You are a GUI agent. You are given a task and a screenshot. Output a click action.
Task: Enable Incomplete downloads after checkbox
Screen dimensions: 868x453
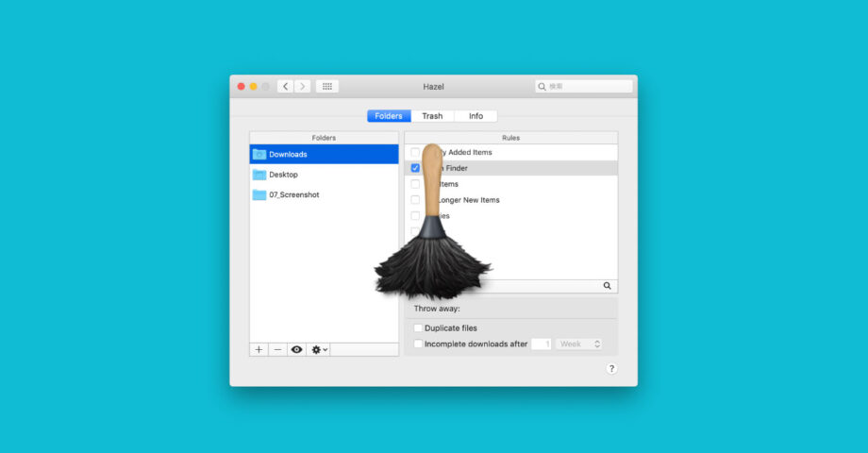418,344
